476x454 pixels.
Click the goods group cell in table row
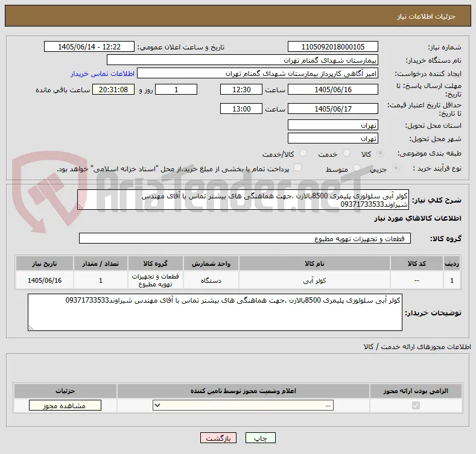(x=156, y=280)
